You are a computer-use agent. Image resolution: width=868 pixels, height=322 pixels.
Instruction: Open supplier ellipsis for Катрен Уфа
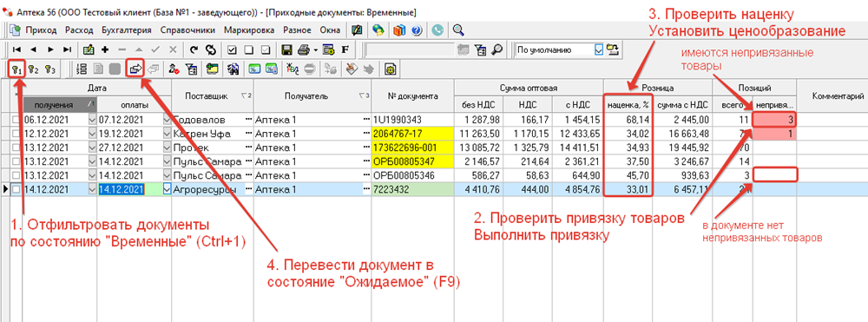247,134
